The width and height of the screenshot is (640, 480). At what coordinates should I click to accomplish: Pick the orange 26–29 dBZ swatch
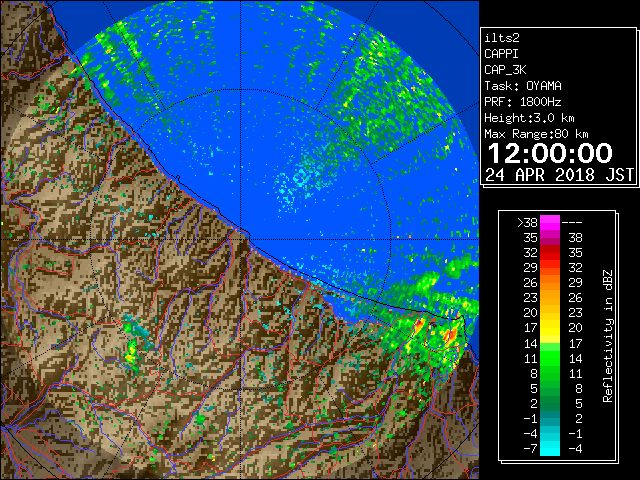550,282
